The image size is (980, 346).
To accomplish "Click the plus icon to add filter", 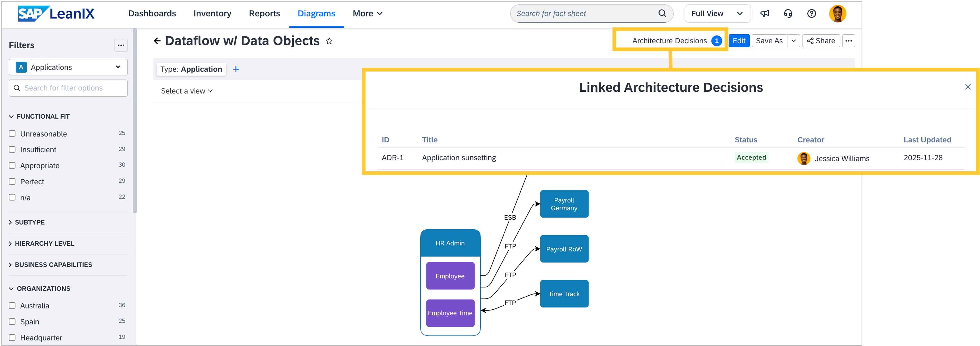I will [236, 69].
